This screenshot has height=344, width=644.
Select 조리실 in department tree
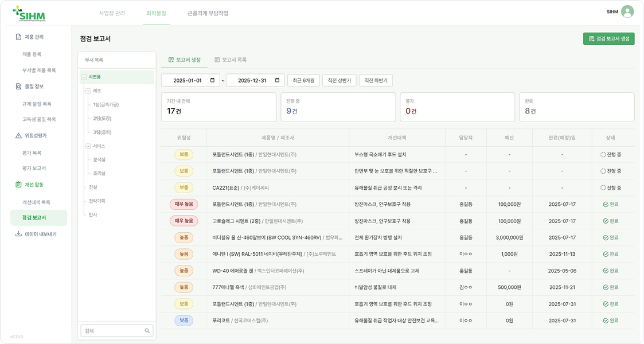[99, 173]
